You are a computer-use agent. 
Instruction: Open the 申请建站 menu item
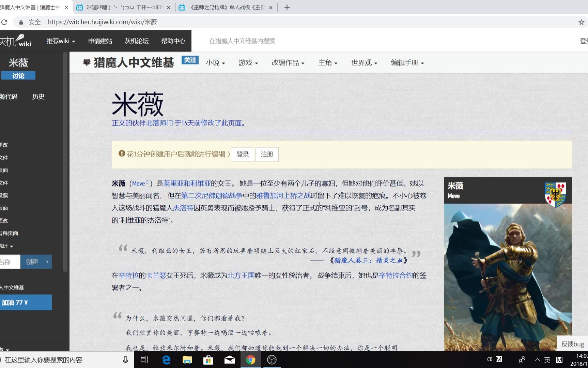(x=100, y=41)
